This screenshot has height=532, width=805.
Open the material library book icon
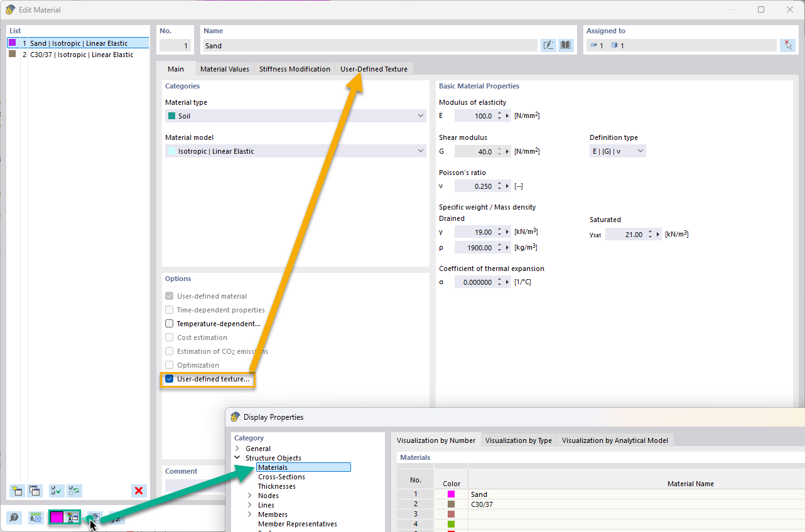pyautogui.click(x=566, y=45)
